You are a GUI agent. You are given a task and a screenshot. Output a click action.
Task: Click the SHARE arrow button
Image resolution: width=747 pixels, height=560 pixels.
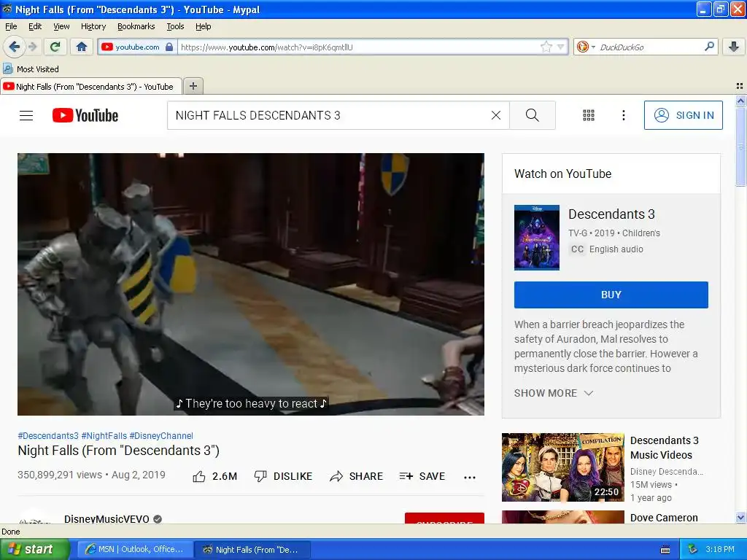tap(356, 476)
